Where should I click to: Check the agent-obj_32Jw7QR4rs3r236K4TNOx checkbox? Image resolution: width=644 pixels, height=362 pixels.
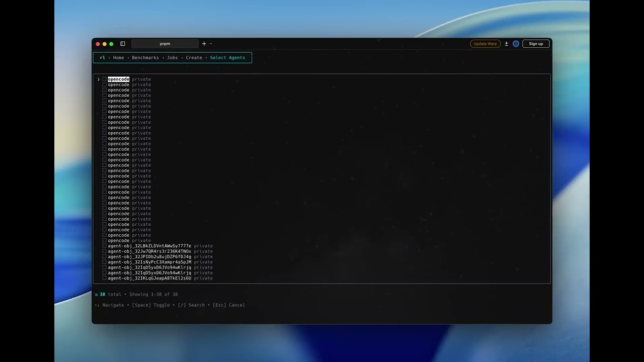(104, 251)
